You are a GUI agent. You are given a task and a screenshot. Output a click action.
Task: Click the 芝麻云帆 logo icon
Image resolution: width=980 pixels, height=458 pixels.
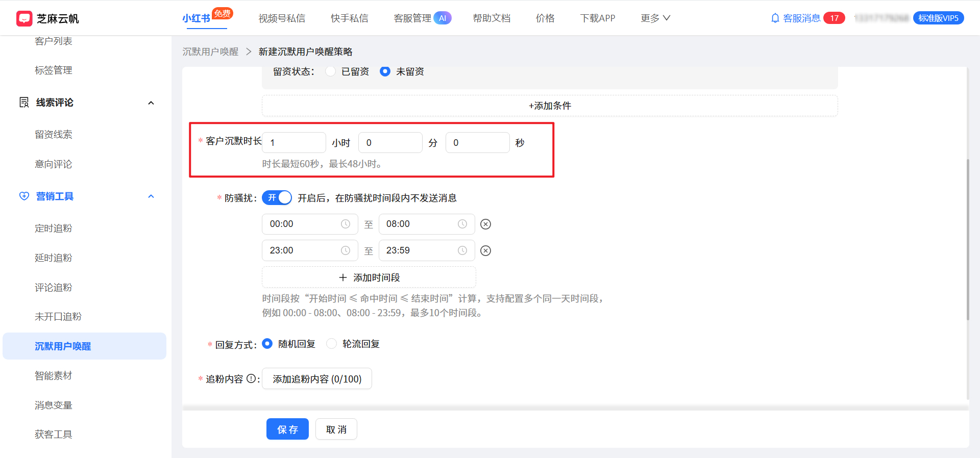click(x=24, y=18)
